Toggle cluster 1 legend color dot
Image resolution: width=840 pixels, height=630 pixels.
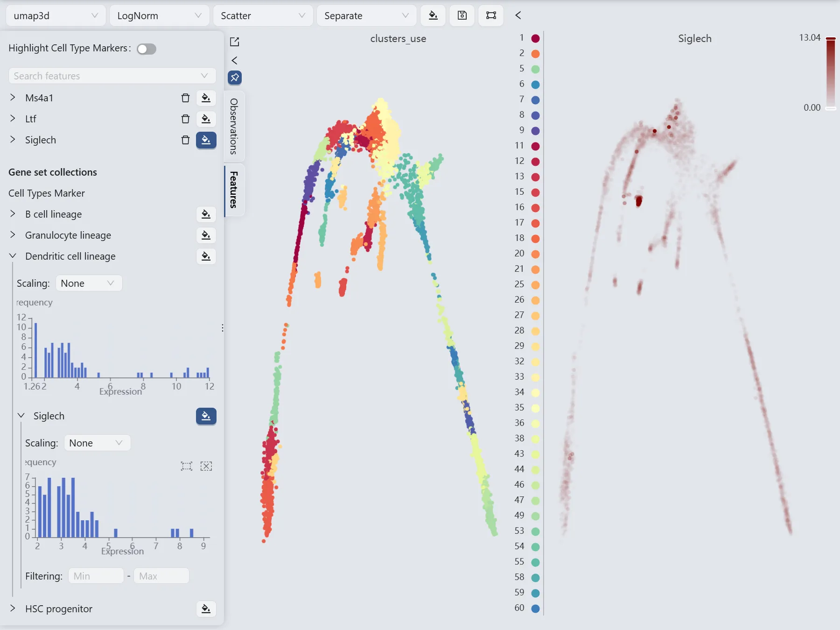536,38
